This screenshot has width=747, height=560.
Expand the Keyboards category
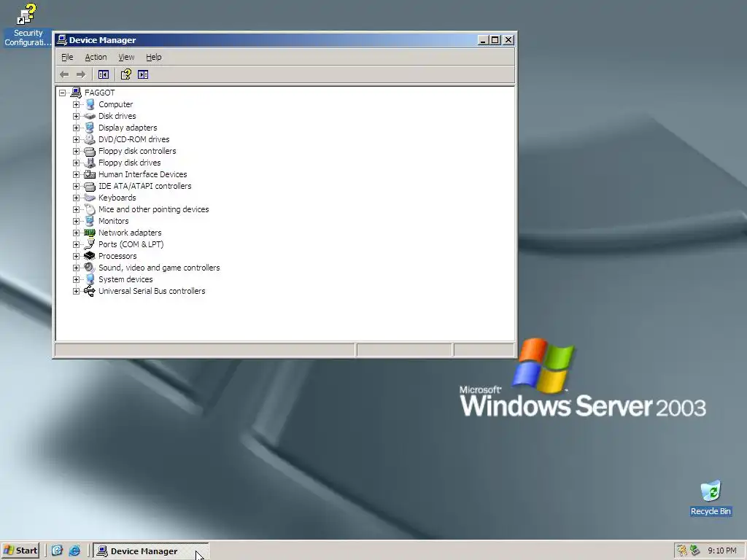point(76,198)
